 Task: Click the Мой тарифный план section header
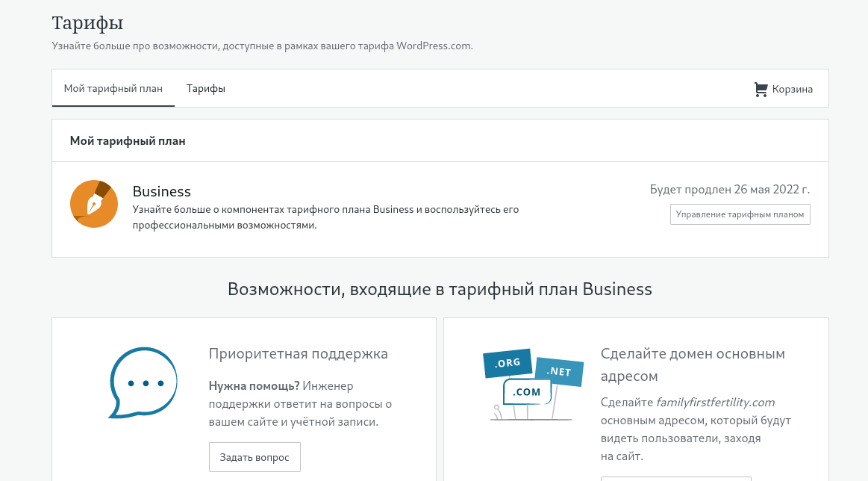coord(128,140)
